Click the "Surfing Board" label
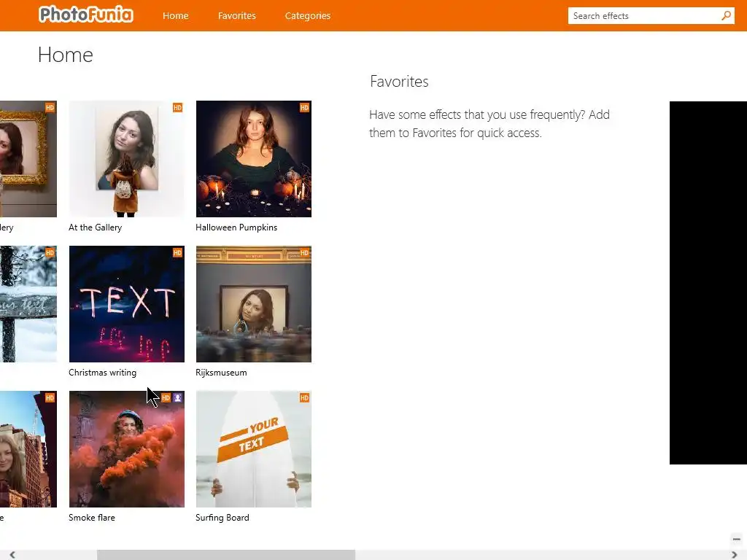This screenshot has height=560, width=747. click(x=222, y=518)
